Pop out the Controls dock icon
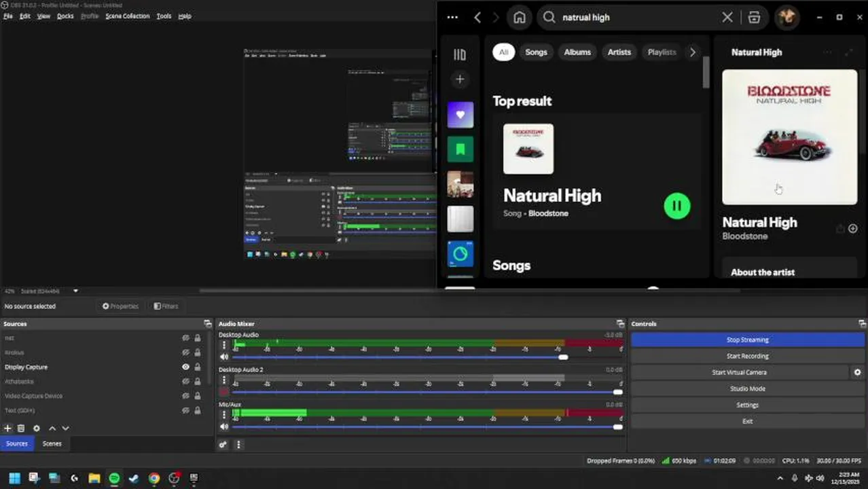 [862, 324]
